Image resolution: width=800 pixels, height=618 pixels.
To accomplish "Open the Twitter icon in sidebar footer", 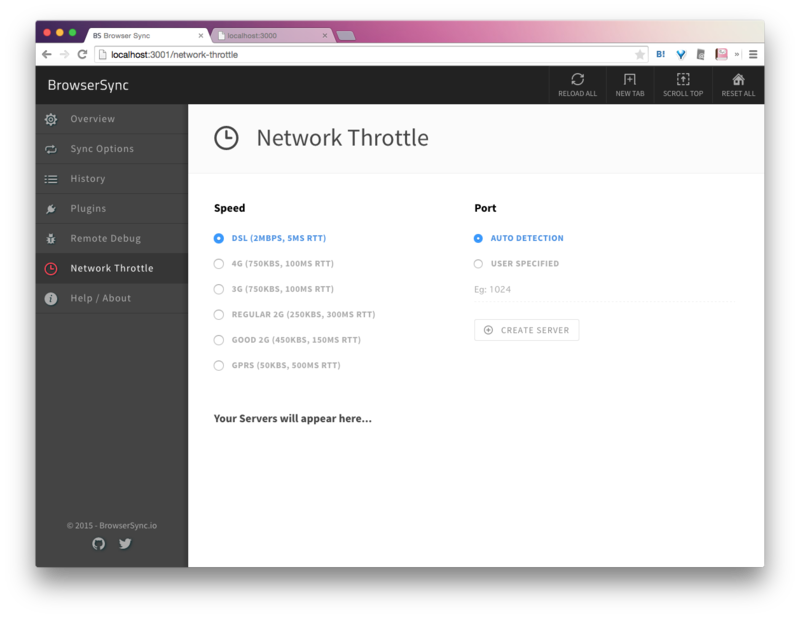I will click(x=125, y=543).
